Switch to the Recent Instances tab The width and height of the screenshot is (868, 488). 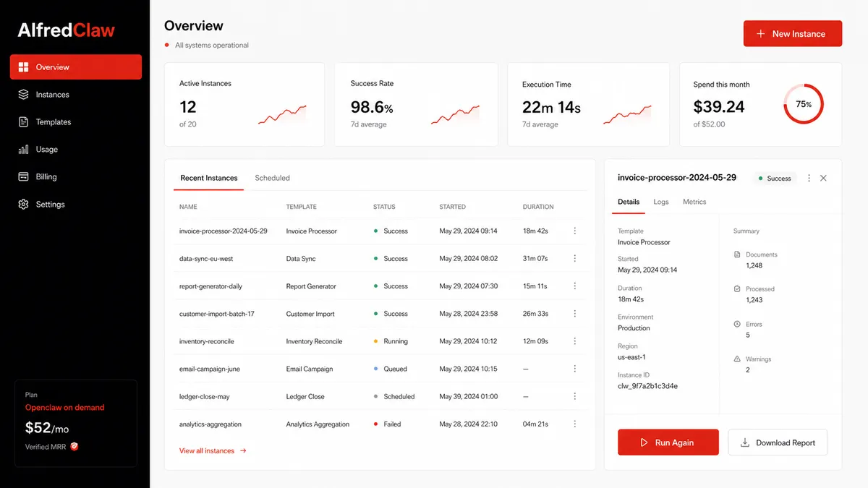209,178
